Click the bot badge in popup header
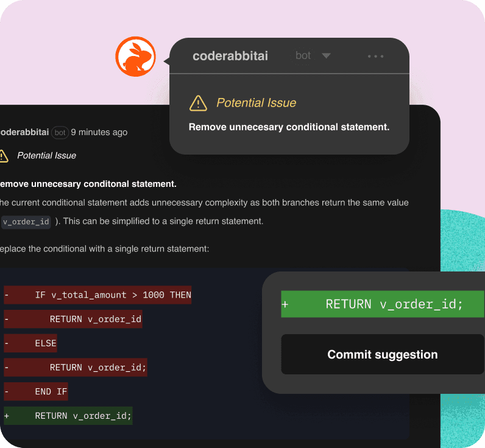 (303, 55)
